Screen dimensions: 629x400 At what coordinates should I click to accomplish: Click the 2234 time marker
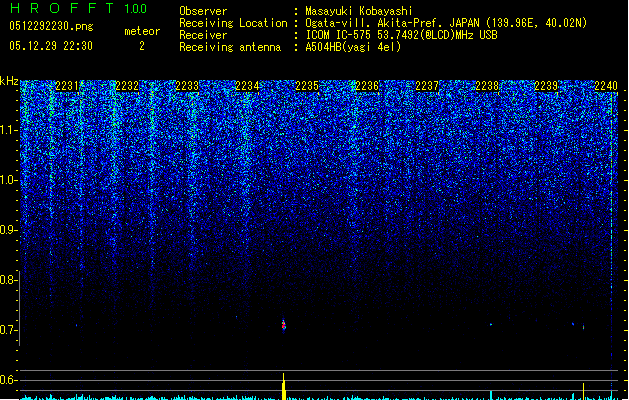coord(247,86)
